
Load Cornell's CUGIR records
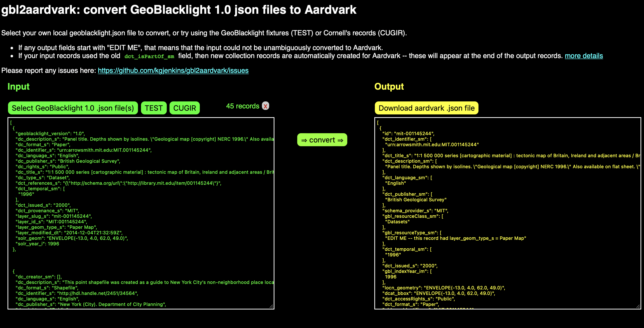pos(185,108)
